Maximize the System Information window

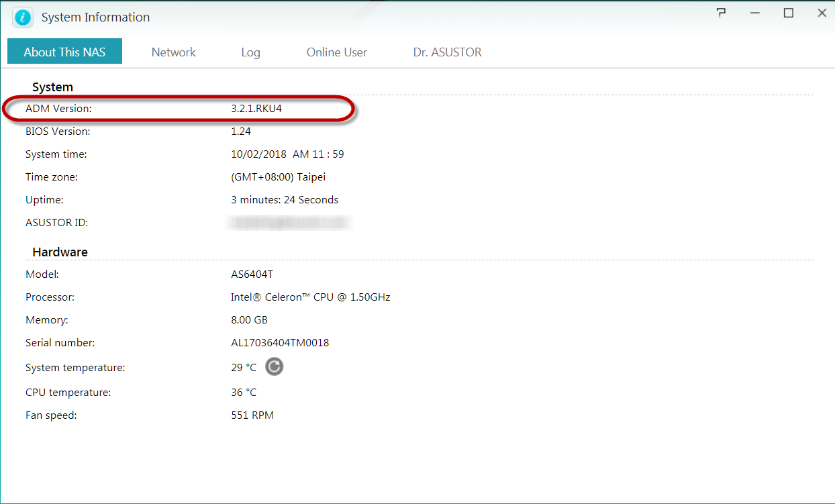point(789,13)
